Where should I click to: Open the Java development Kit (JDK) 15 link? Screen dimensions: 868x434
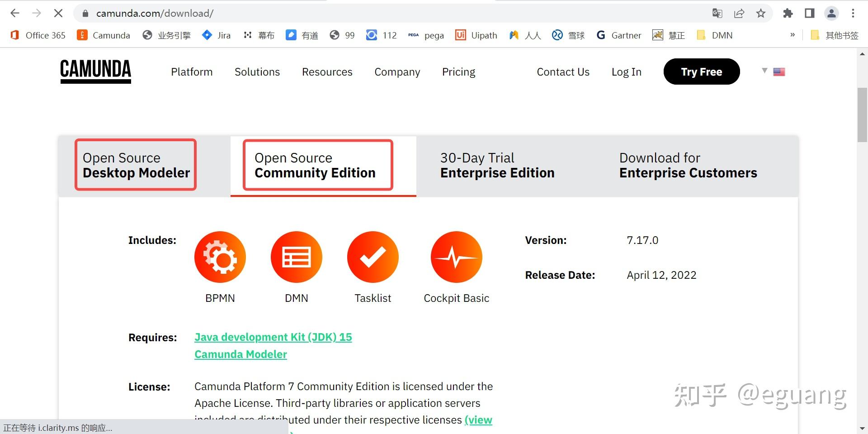point(273,337)
